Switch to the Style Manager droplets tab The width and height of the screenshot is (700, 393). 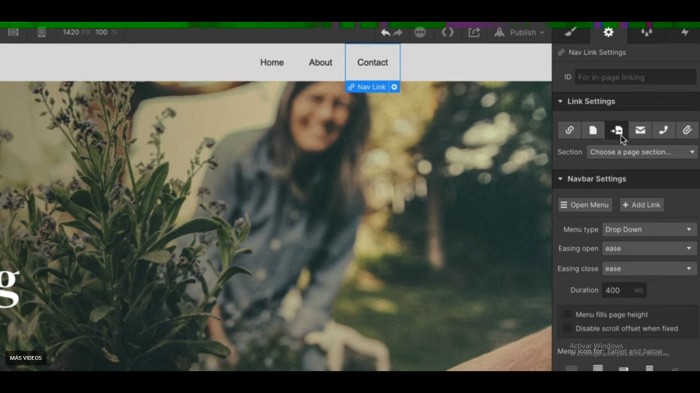(646, 32)
